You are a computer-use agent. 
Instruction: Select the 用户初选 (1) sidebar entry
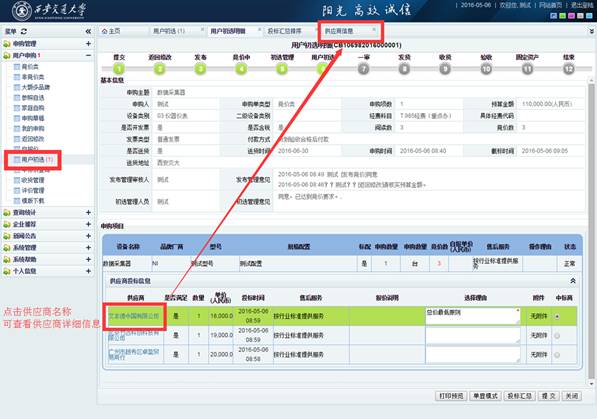click(x=37, y=160)
